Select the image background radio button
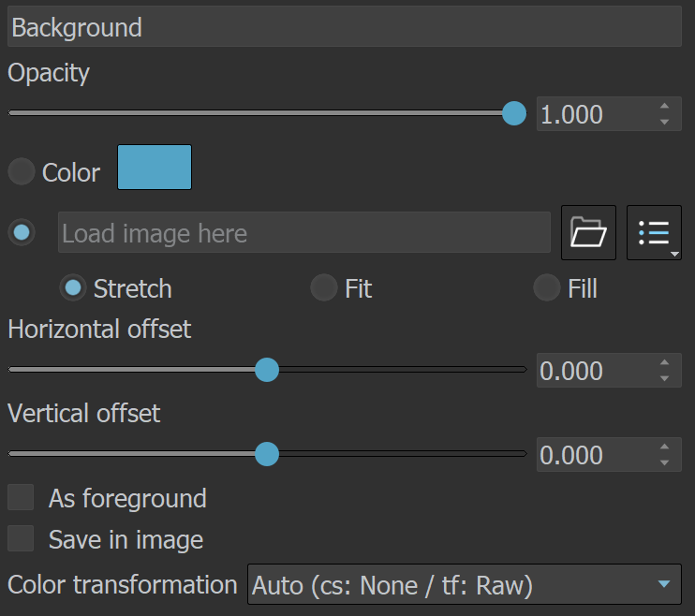Image resolution: width=695 pixels, height=616 pixels. pos(22,232)
